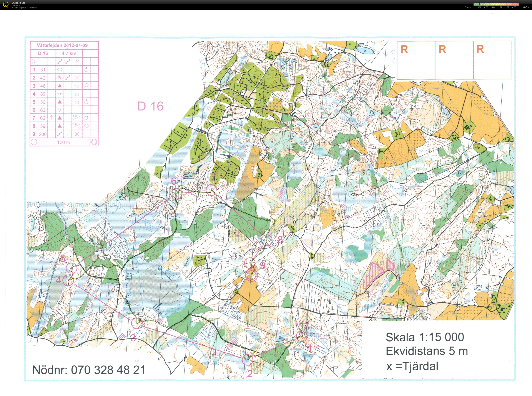Click the 120 m finish distance text
This screenshot has height=396, width=532.
64,142
